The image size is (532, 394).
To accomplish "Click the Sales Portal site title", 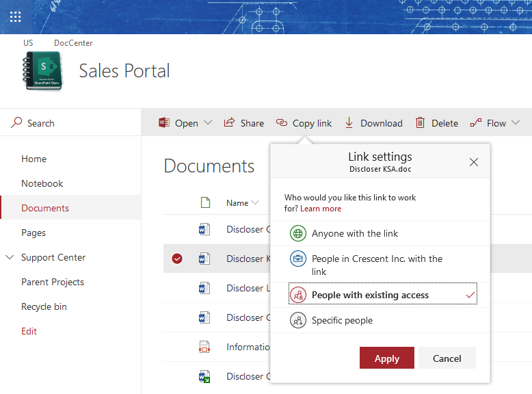I will pyautogui.click(x=124, y=71).
